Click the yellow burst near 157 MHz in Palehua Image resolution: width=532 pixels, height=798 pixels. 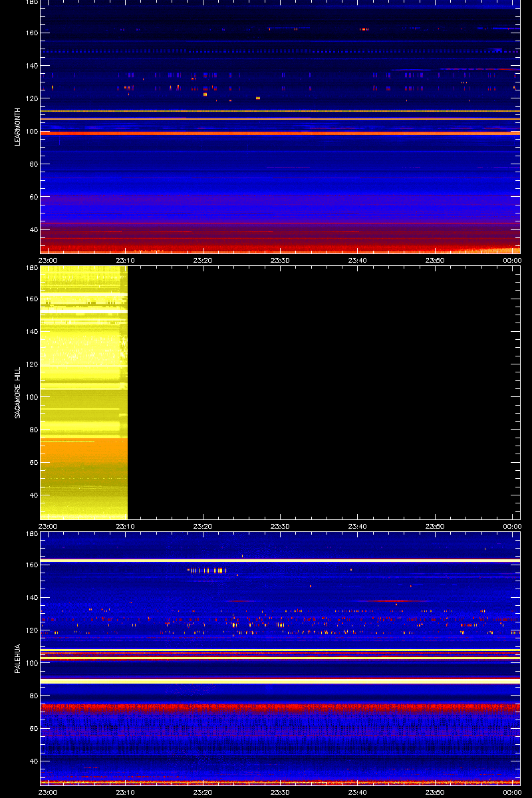coord(207,570)
